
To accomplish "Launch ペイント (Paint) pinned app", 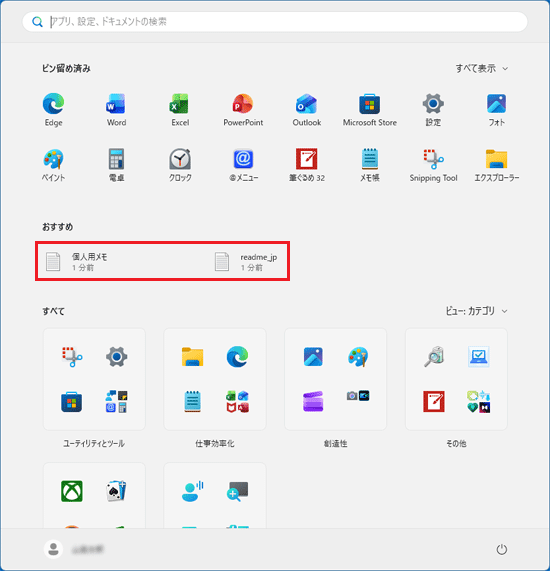I will [x=54, y=165].
